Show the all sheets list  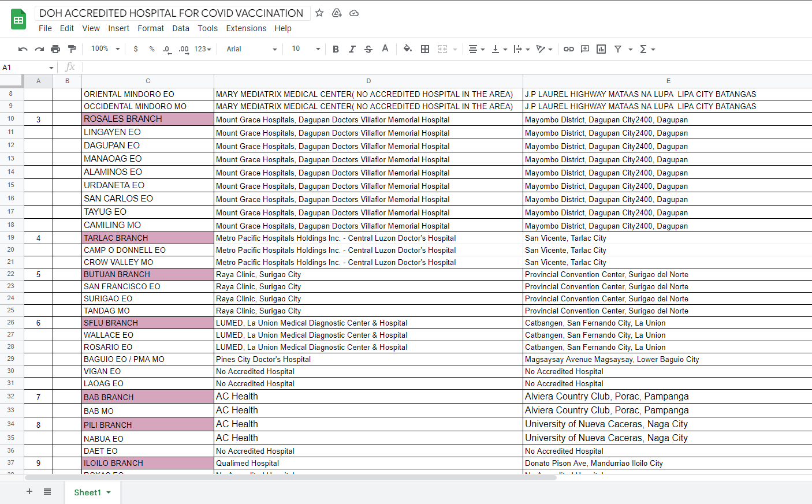(x=47, y=492)
